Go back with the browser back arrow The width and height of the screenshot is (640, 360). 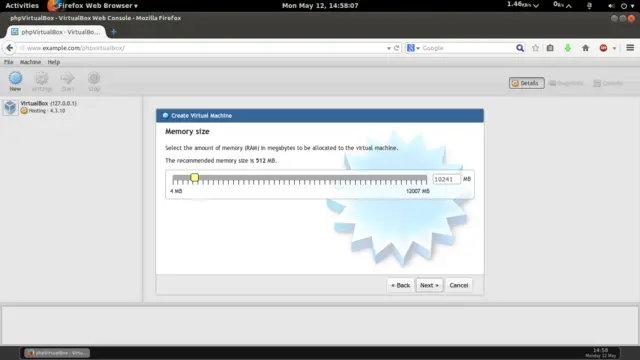9,48
